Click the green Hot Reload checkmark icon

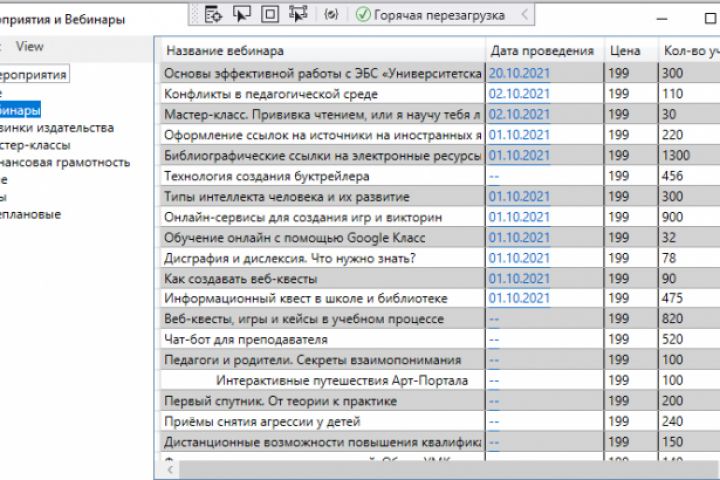363,15
